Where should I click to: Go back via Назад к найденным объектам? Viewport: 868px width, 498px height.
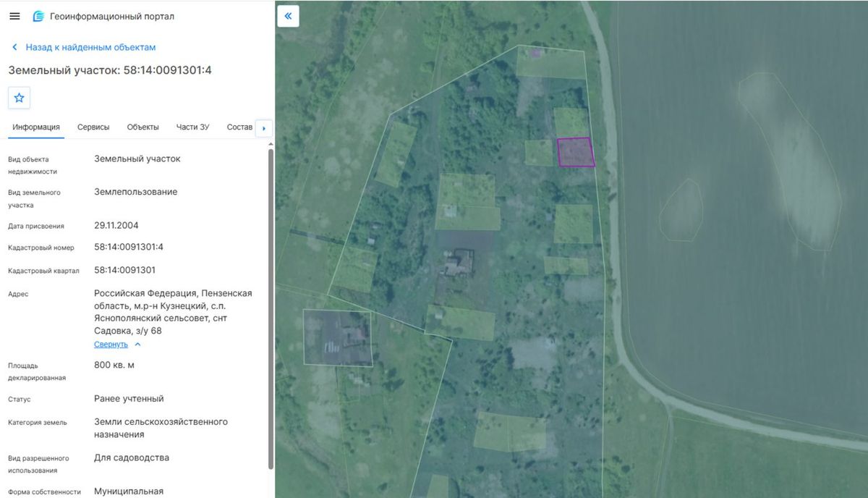click(x=90, y=47)
